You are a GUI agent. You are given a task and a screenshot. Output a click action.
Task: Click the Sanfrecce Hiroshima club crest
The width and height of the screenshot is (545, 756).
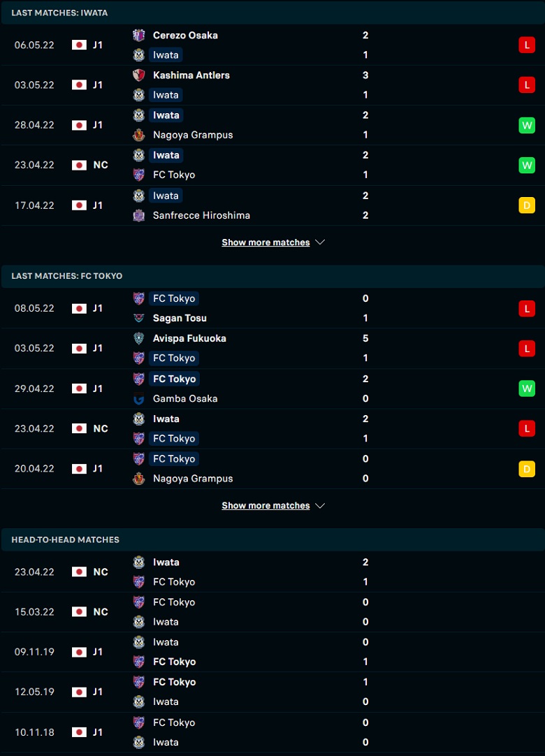(x=139, y=215)
